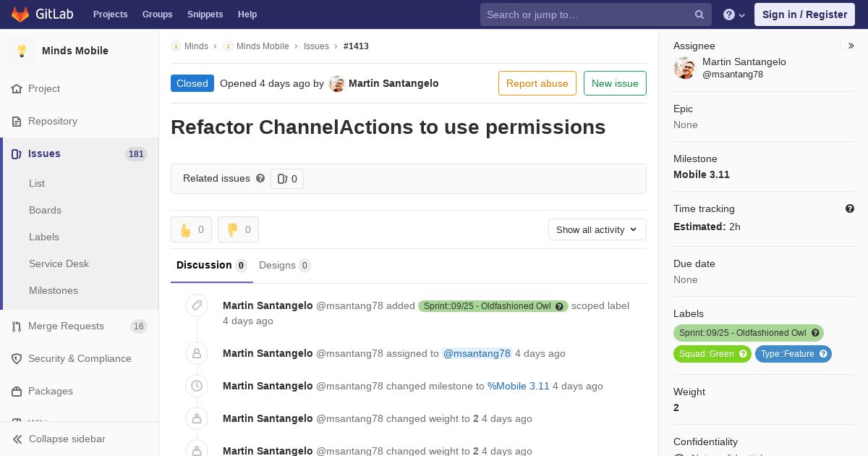Open the %Mobile 3.11 milestone link

[519, 386]
